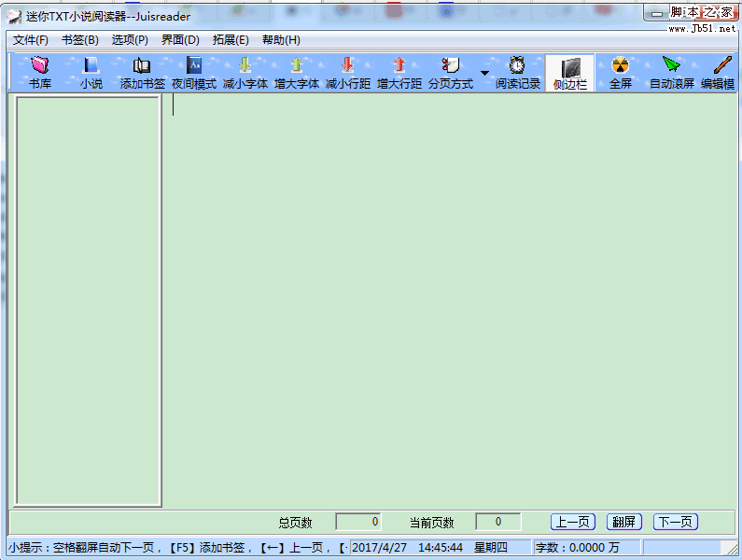Expand the 分页方式 dropdown arrow

click(484, 73)
